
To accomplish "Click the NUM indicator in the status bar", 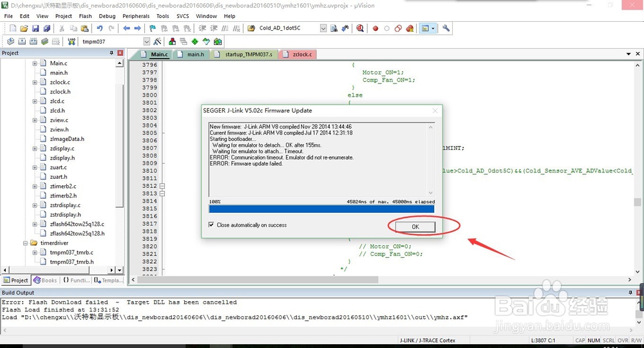I will (x=594, y=340).
